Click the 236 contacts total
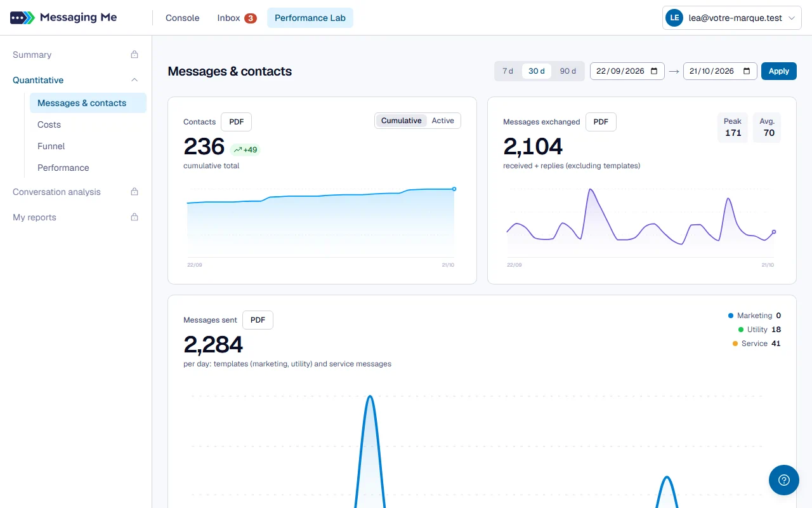Screen dimensions: 812x508 [x=204, y=147]
